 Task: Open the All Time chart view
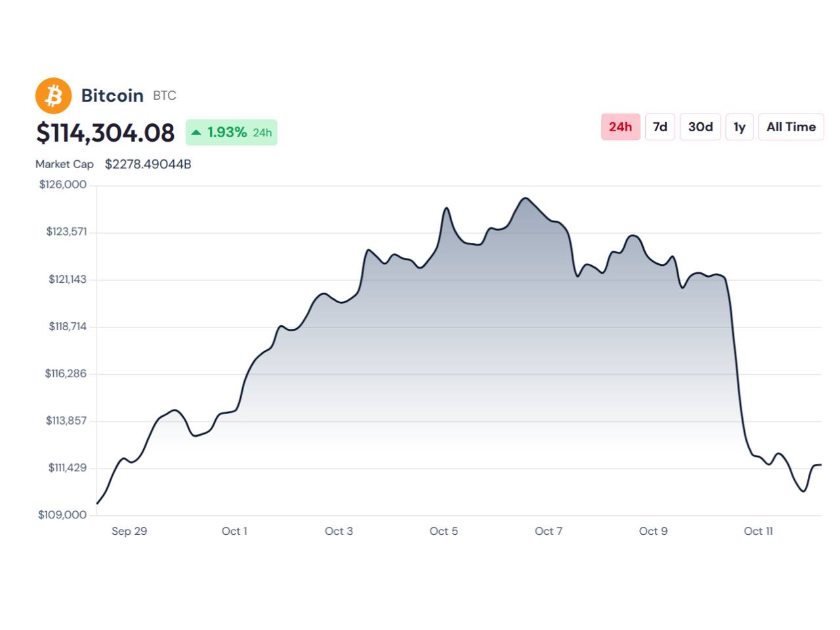coord(791,127)
